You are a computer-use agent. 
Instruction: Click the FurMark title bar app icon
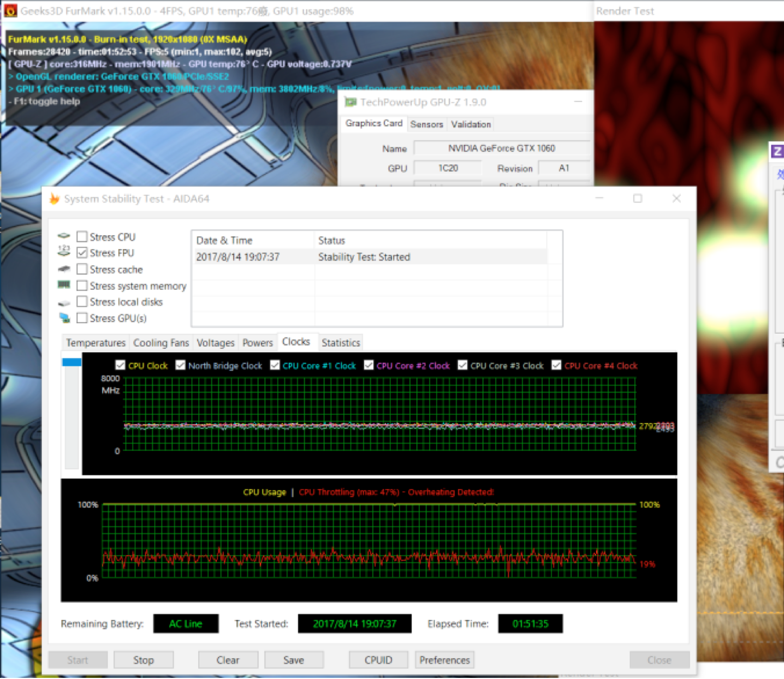(x=10, y=10)
